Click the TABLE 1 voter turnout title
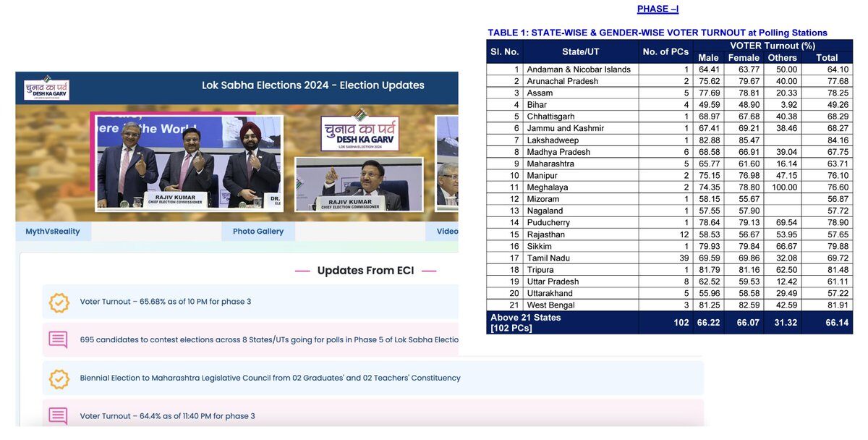Viewport: 868px width, 440px height. point(658,33)
